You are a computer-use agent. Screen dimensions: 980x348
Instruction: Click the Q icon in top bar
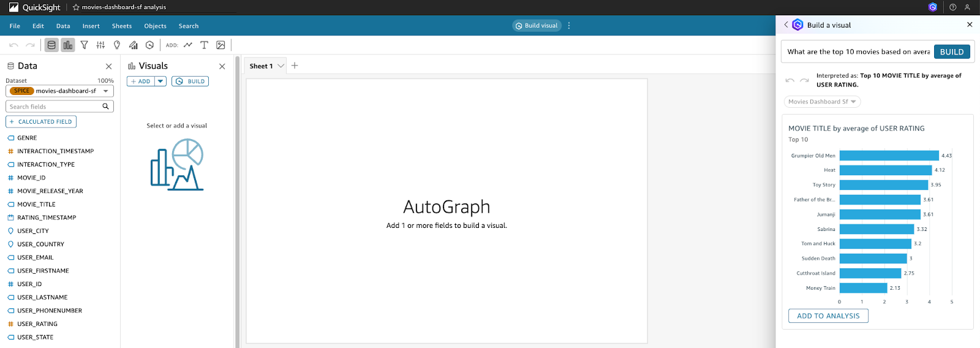pyautogui.click(x=933, y=7)
